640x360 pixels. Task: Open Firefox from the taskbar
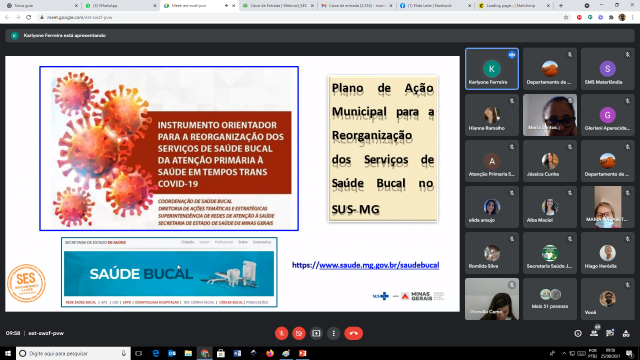[270, 353]
